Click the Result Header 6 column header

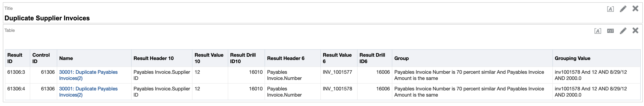coord(285,58)
